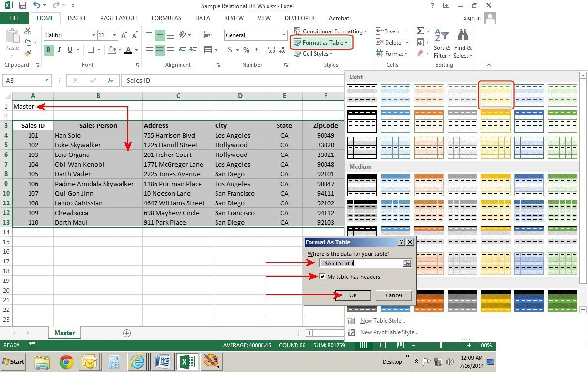The height and width of the screenshot is (372, 588).
Task: Click OK in the Format As Table dialog
Action: [x=353, y=295]
